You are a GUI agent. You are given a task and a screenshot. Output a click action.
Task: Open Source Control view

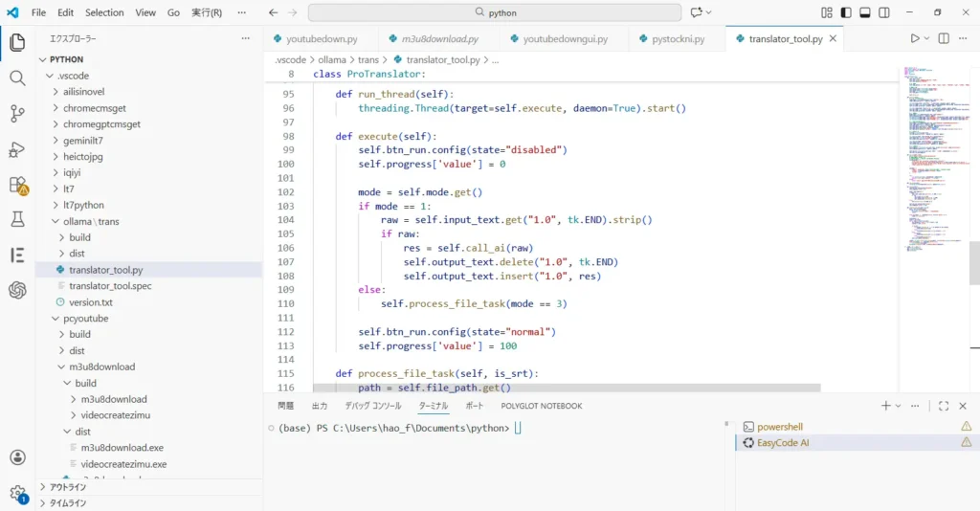coord(17,113)
